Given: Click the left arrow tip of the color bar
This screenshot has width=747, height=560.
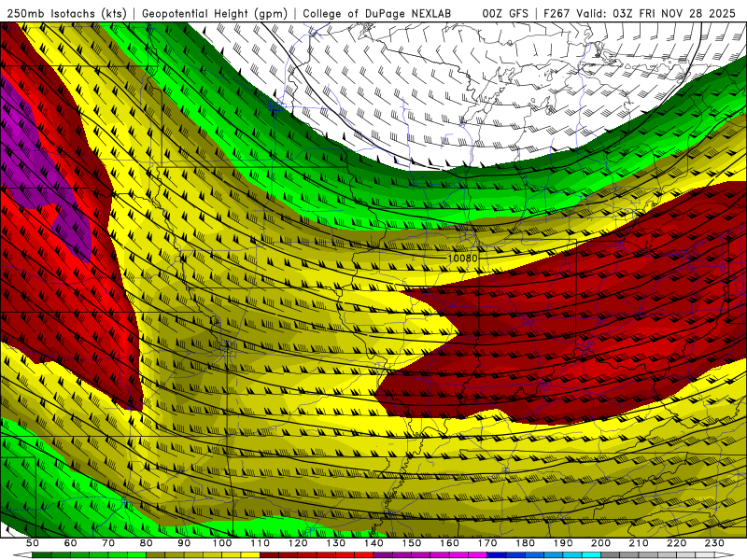Looking at the screenshot, I should [x=22, y=555].
